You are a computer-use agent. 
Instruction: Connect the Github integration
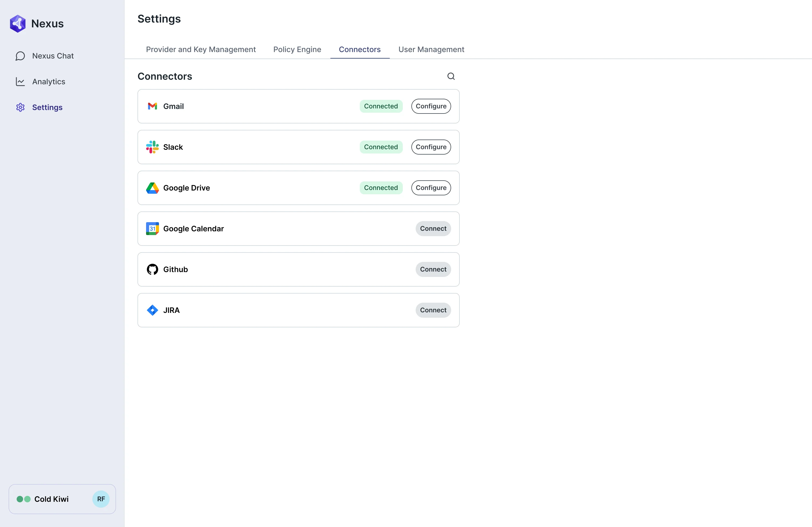(433, 269)
